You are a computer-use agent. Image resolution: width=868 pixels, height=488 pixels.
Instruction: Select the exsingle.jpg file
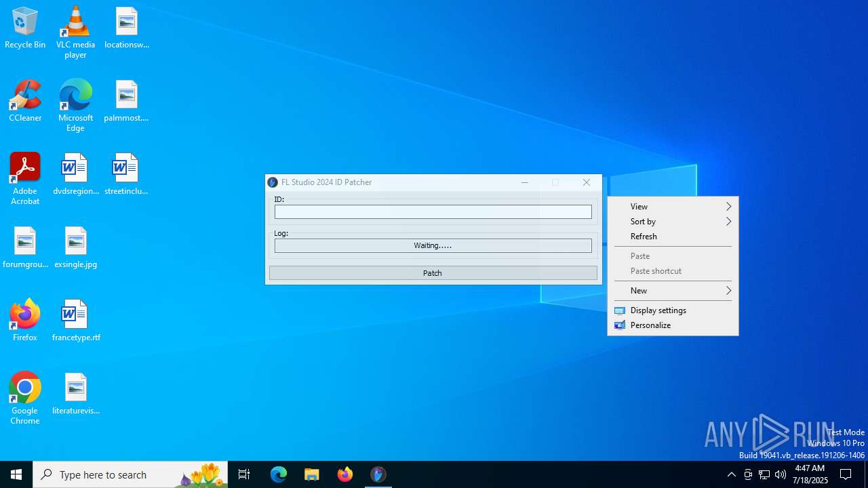(75, 247)
